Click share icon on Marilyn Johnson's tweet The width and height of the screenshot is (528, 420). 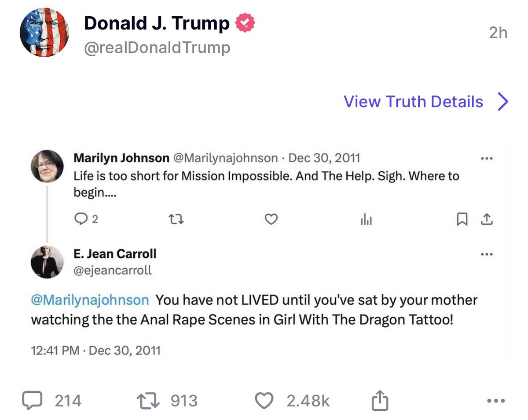487,219
